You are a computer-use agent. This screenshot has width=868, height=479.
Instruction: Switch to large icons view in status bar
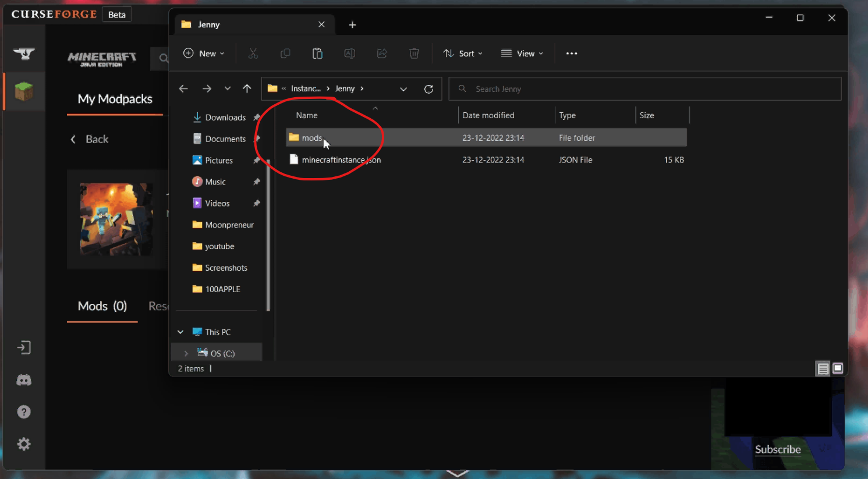click(x=838, y=368)
